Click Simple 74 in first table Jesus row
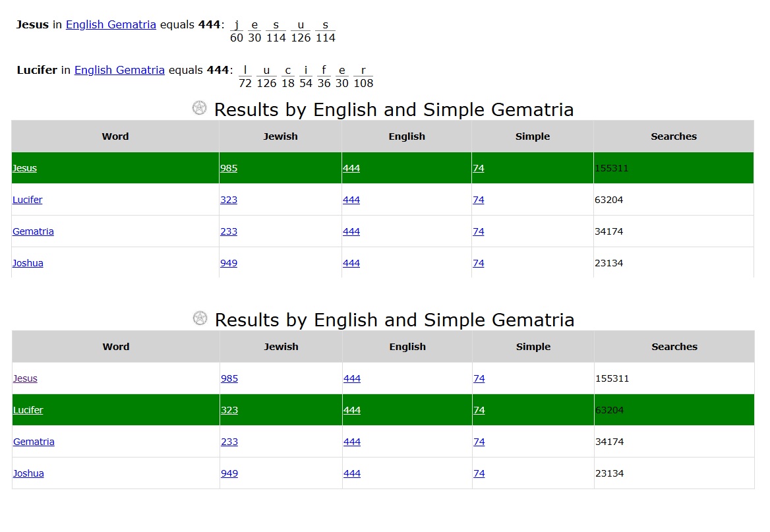The image size is (770, 532). click(x=479, y=168)
